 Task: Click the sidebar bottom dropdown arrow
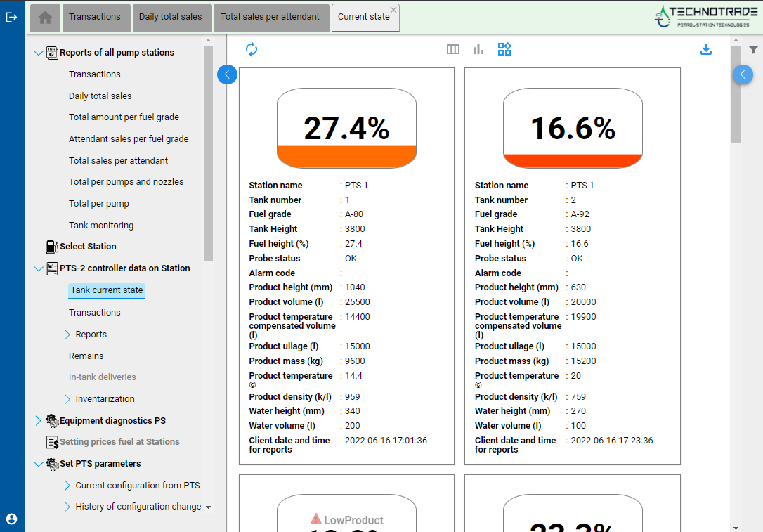point(208,507)
